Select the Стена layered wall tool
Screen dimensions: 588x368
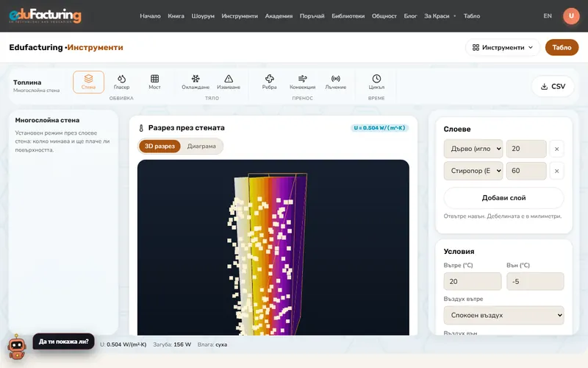click(88, 82)
